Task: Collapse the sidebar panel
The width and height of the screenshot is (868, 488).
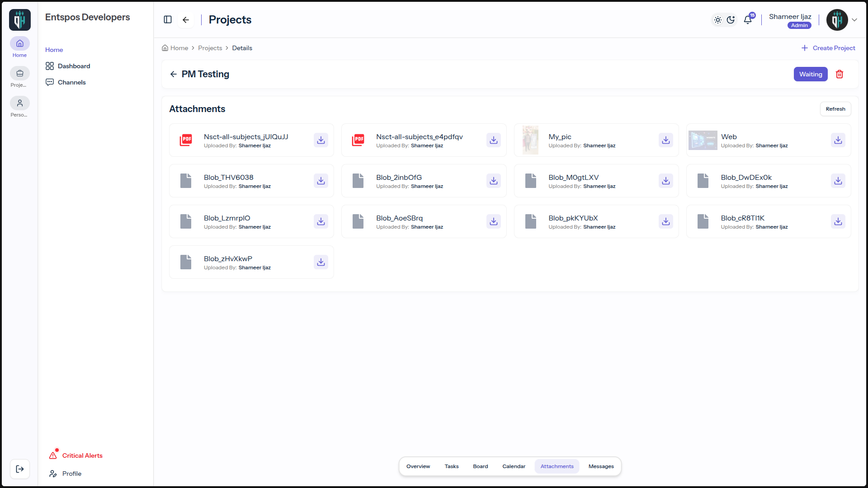Action: (168, 19)
